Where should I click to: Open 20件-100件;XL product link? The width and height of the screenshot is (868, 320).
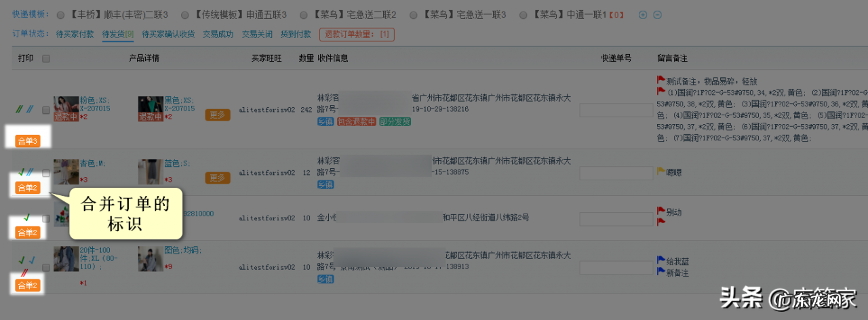click(100, 258)
